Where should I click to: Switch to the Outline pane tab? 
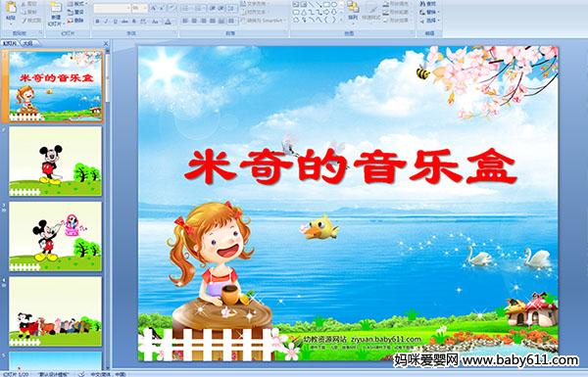click(x=27, y=43)
